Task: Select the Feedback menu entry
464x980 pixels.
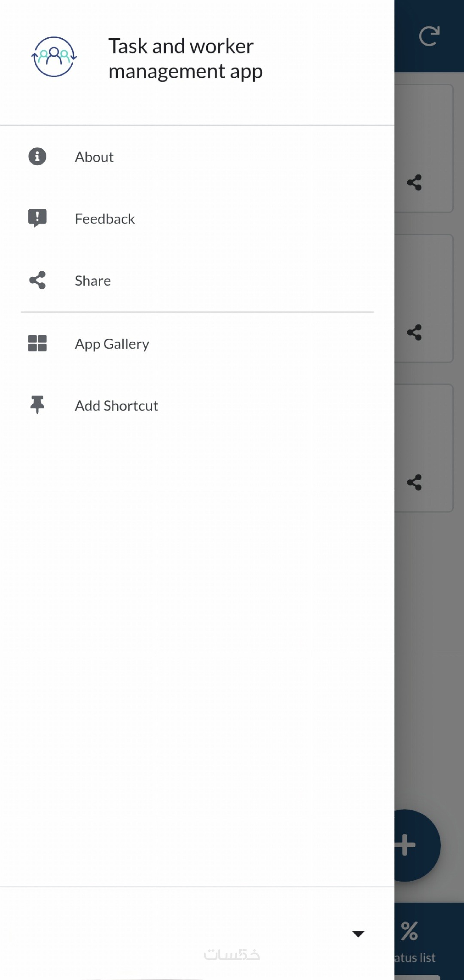Action: pyautogui.click(x=105, y=219)
